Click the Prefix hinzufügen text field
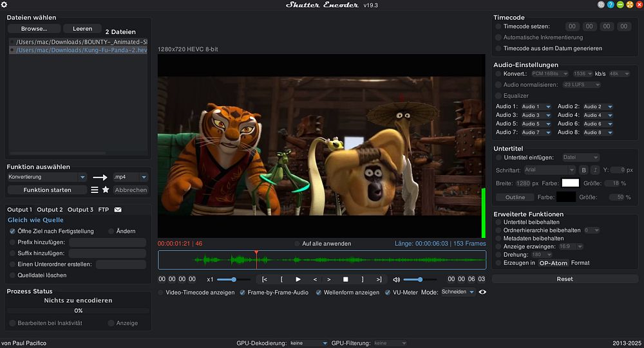 (x=108, y=242)
